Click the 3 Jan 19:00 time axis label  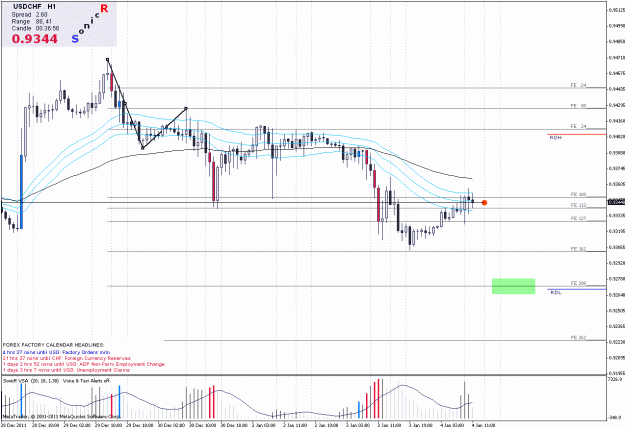coord(421,425)
